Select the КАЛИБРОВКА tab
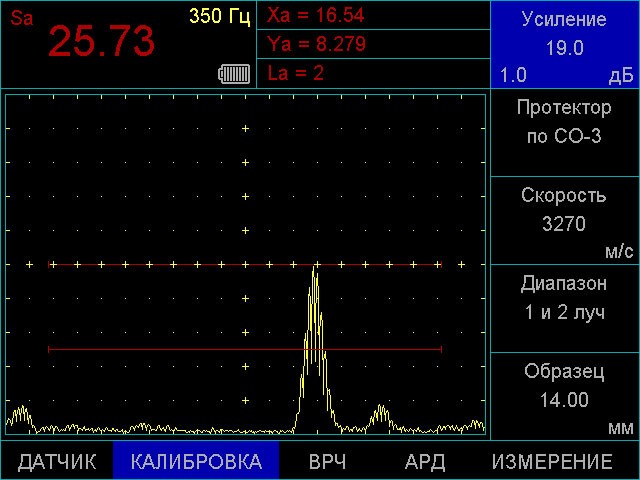This screenshot has height=480, width=640. pos(196,462)
